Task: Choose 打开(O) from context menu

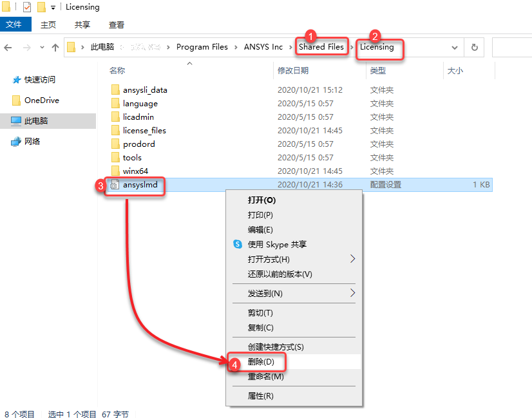Action: [294, 200]
